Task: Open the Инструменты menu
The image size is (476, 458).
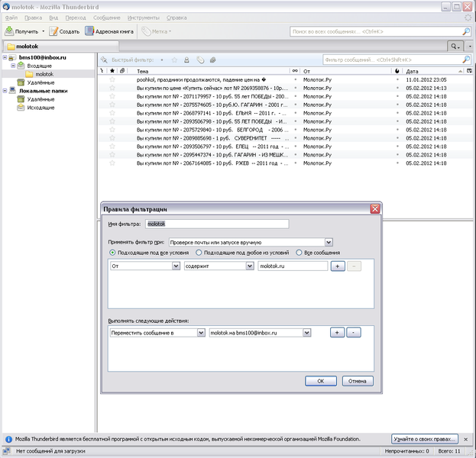Action: [144, 18]
